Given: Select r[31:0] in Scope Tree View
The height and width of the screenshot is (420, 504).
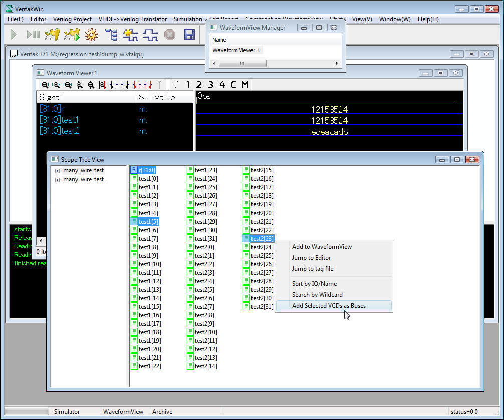Looking at the screenshot, I should [143, 170].
